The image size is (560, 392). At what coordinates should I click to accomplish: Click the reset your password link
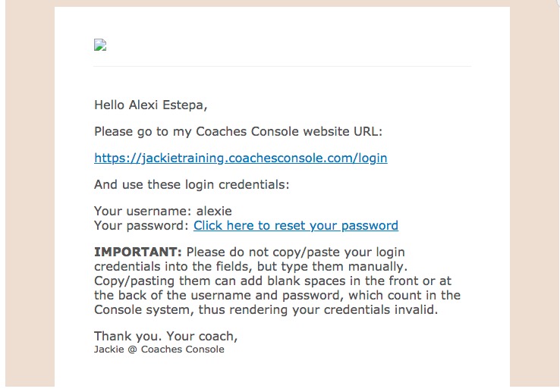pos(295,226)
